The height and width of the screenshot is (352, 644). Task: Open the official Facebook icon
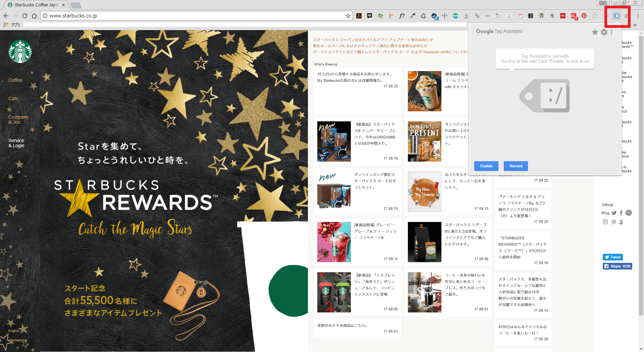point(621,213)
